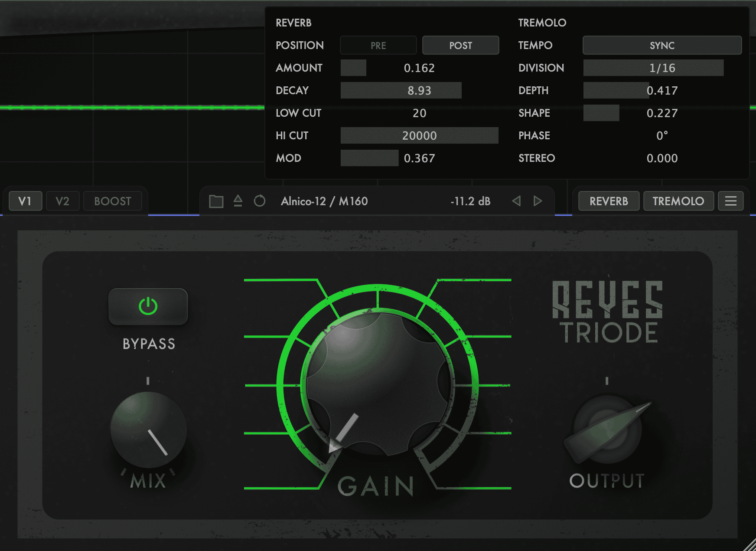Click the tremolo PHASE value 0°
Image resolution: width=756 pixels, height=551 pixels.
click(662, 135)
